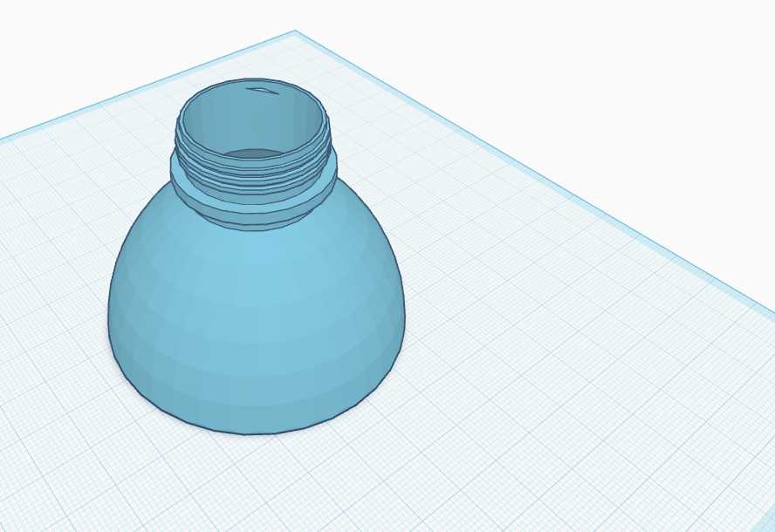Click the bottom edge of the dome base

pos(255,431)
